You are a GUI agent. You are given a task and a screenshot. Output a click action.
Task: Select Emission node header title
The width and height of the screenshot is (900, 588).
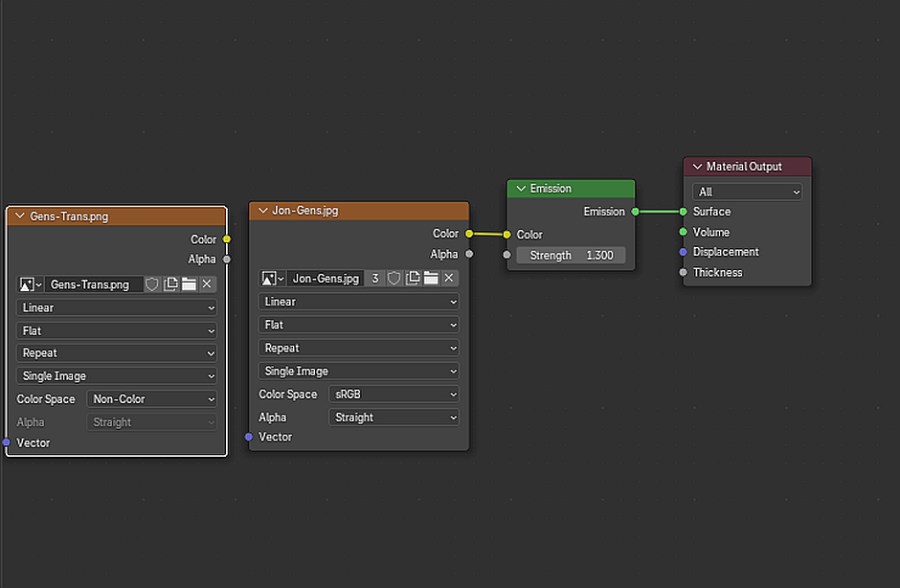(551, 189)
